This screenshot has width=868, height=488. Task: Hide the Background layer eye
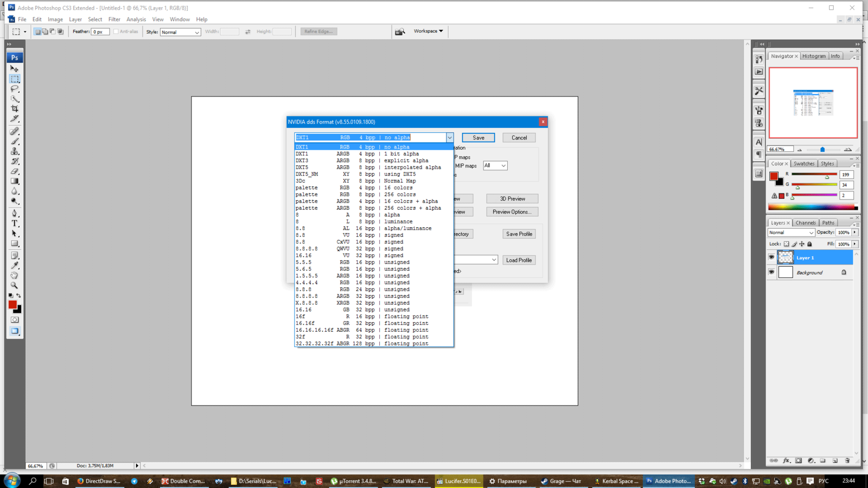pos(771,272)
